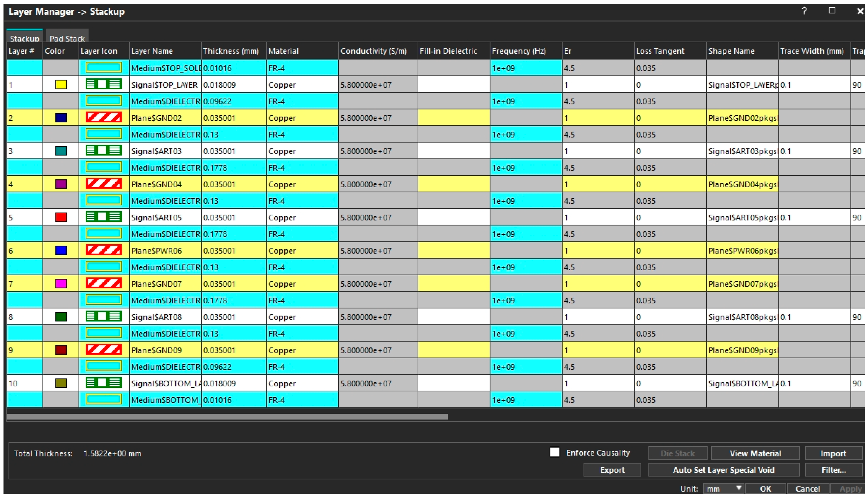
Task: Click the Signal$BOTTOM_LAYER layer icon
Action: point(103,383)
